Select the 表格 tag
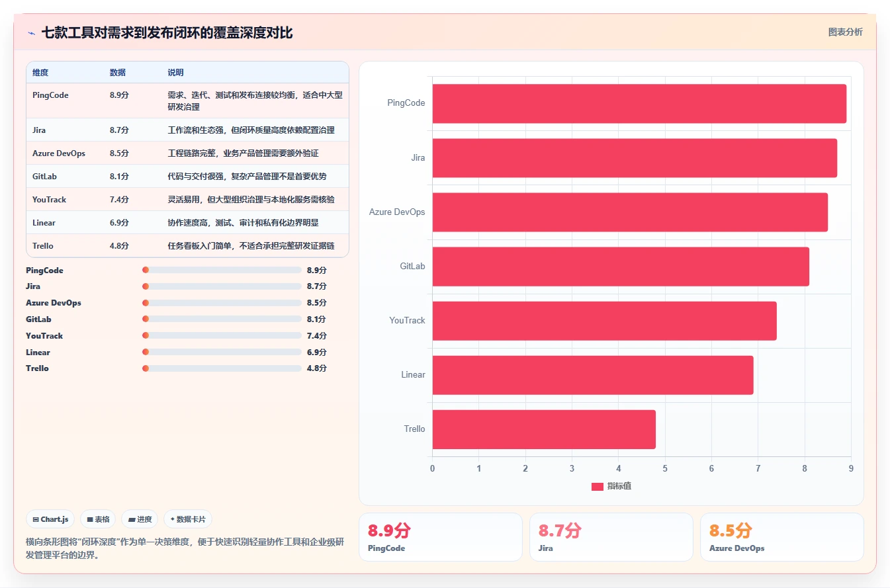890x588 pixels. click(98, 519)
